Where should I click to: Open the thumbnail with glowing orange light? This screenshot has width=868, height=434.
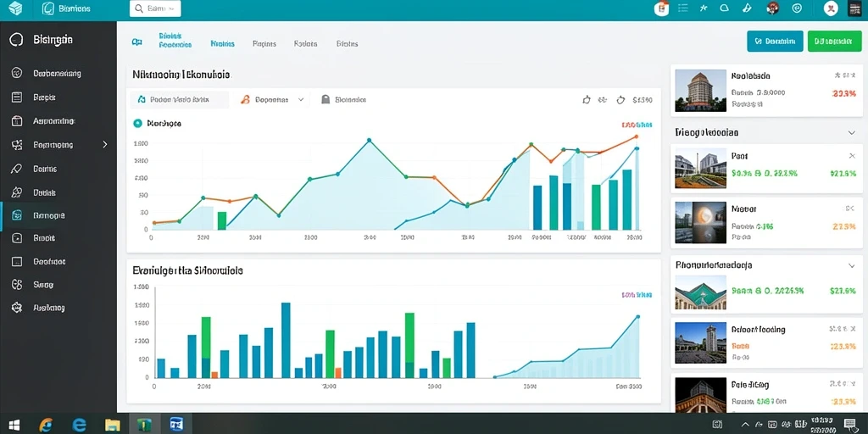click(700, 222)
